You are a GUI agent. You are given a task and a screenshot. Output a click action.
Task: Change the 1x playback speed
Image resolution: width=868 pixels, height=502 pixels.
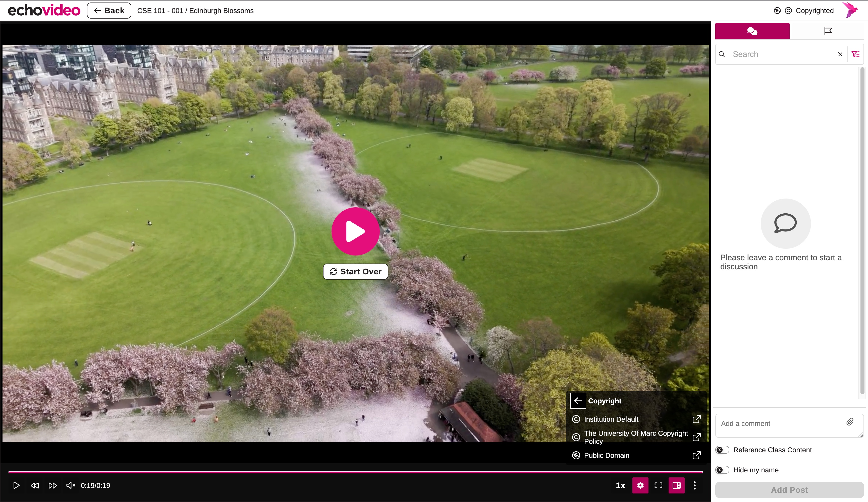pos(620,485)
